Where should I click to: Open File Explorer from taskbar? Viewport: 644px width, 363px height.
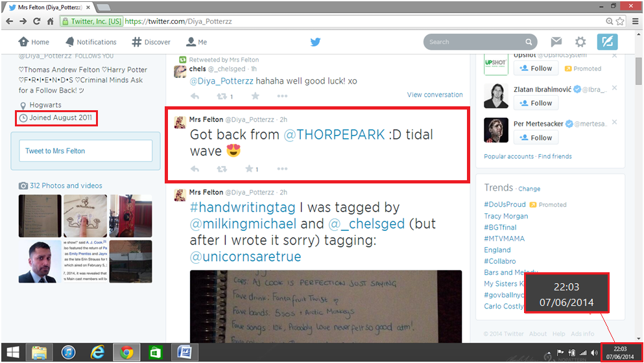[x=40, y=353]
